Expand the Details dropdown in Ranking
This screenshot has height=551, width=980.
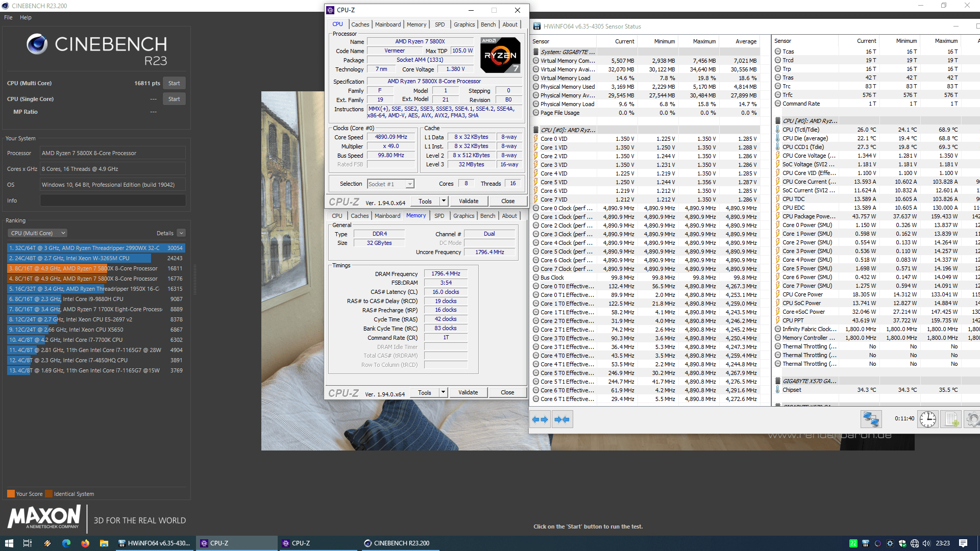tap(181, 233)
